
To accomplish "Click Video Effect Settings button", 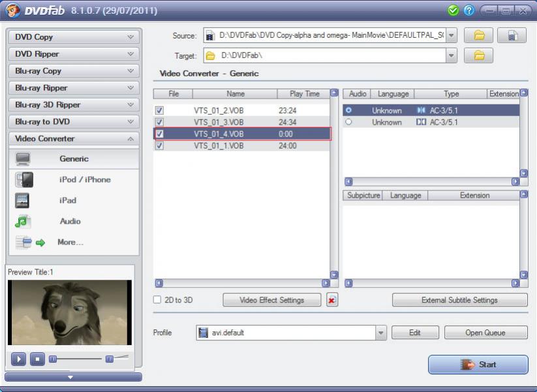I will [272, 300].
